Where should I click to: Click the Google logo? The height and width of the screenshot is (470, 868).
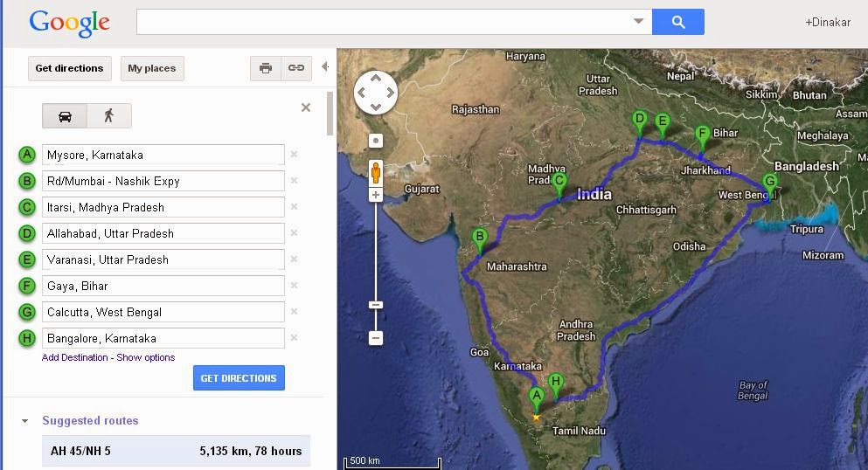click(69, 23)
